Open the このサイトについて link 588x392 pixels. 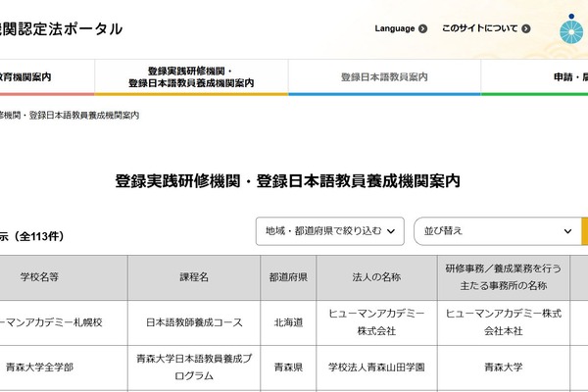point(486,28)
